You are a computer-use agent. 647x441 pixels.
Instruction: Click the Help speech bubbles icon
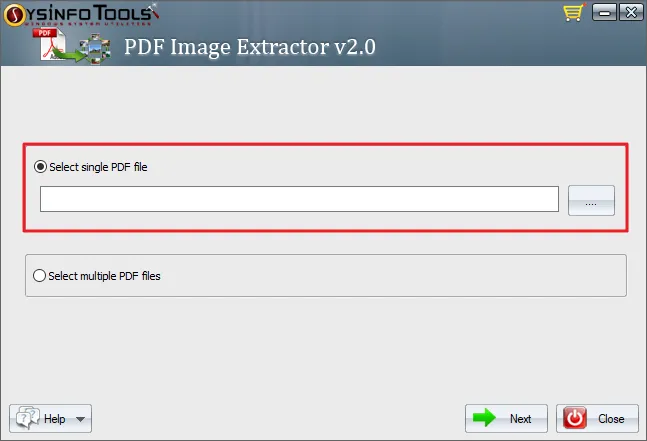pyautogui.click(x=28, y=417)
